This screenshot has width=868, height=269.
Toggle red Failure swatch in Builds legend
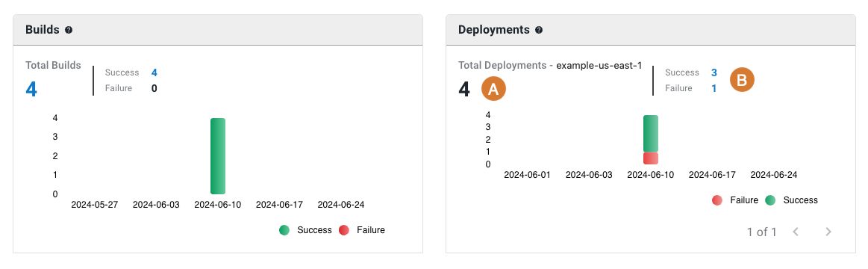[344, 230]
